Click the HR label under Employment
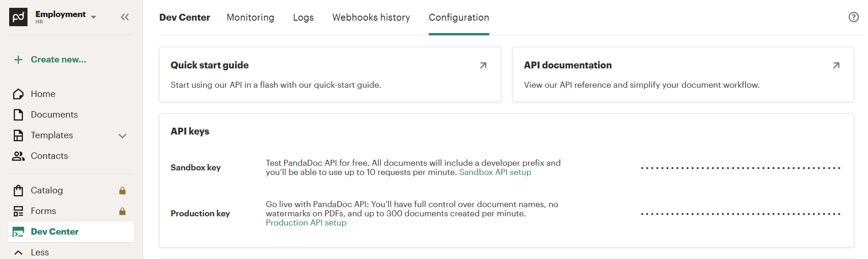Viewport: 868px width, 259px height. (39, 22)
